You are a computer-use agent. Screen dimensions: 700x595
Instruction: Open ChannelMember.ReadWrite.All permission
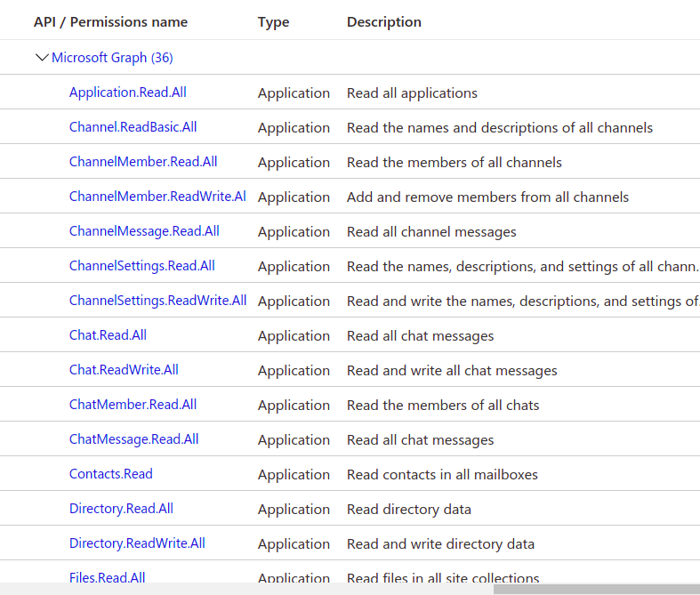click(157, 197)
